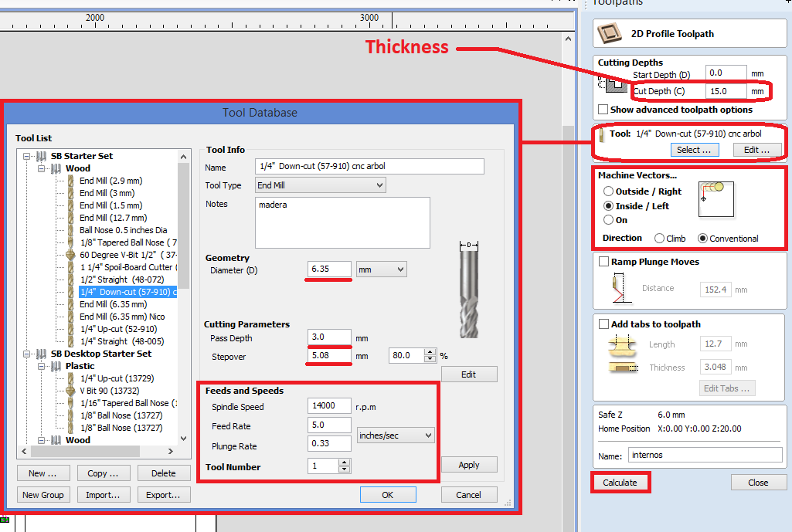Viewport: 792px width, 532px height.
Task: Collapse SB Desktop Starter Set node
Action: 27,354
